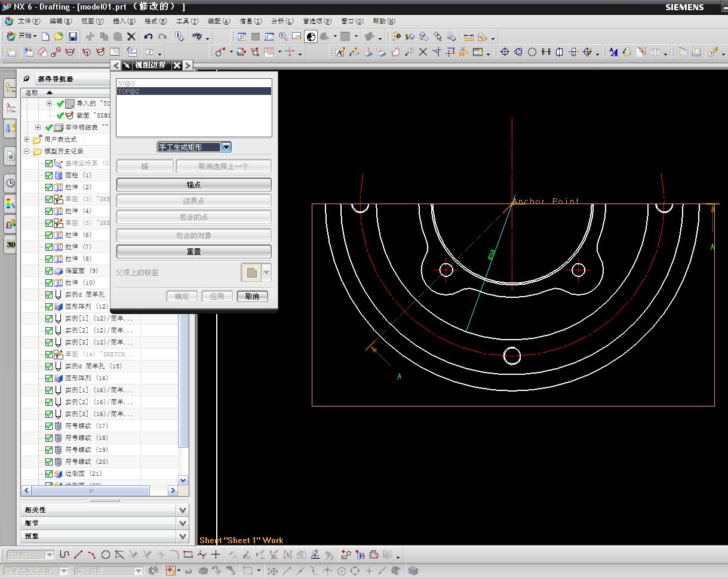Select the rectangle sketch tool in bottom toolbar
The width and height of the screenshot is (728, 579).
click(x=188, y=555)
